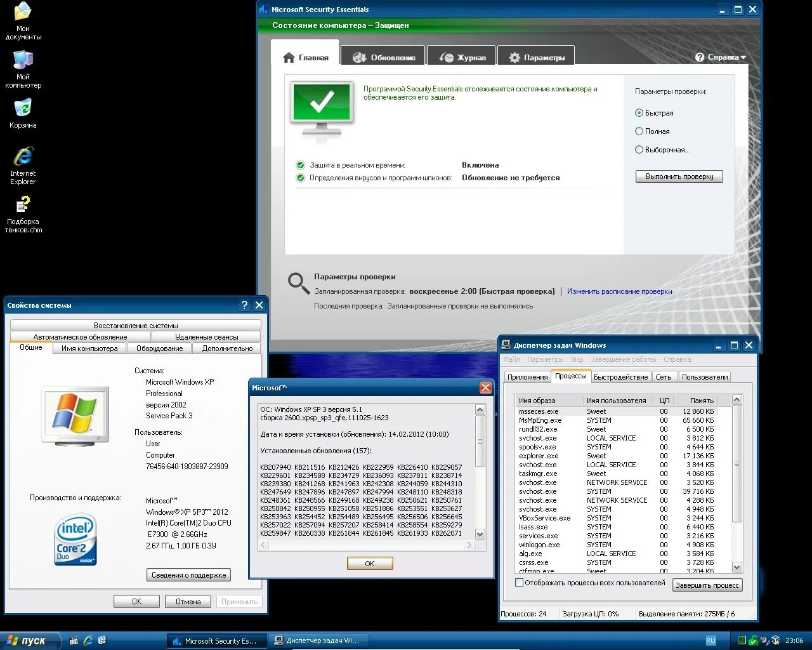Click Изменить расписание проверки link
The height and width of the screenshot is (650, 812).
click(x=620, y=291)
